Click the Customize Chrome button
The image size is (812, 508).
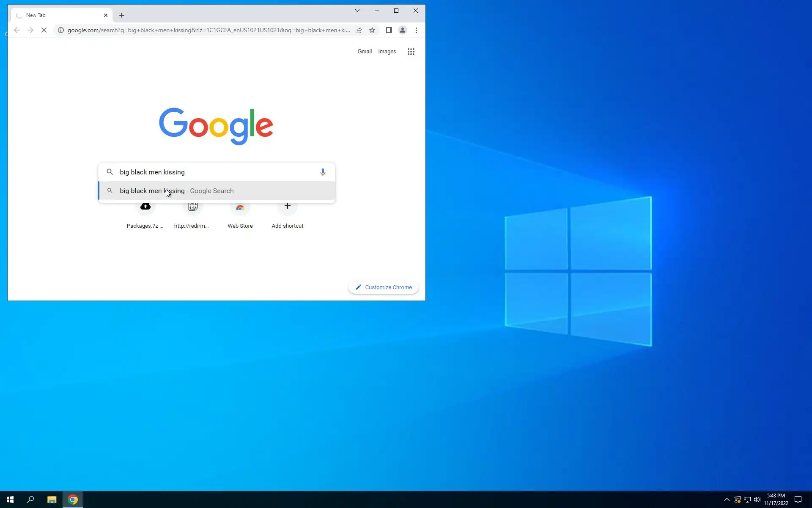(x=383, y=287)
